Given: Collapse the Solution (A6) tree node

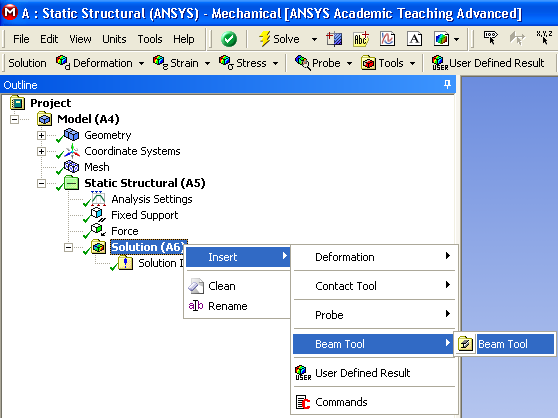Looking at the screenshot, I should [68, 247].
